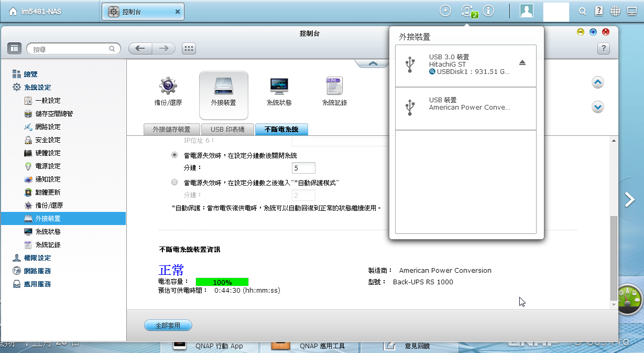Select the auto-protection mode radio option
Viewport: 644px width, 353px height.
coord(174,183)
